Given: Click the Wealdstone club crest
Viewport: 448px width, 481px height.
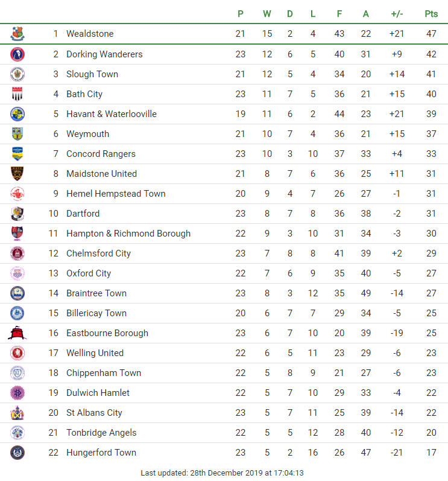Looking at the screenshot, I should click(x=17, y=34).
